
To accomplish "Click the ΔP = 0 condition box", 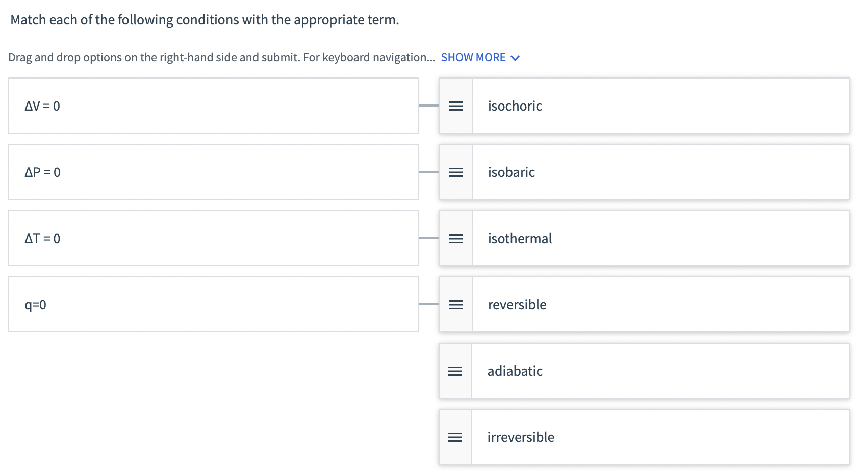I will (213, 172).
